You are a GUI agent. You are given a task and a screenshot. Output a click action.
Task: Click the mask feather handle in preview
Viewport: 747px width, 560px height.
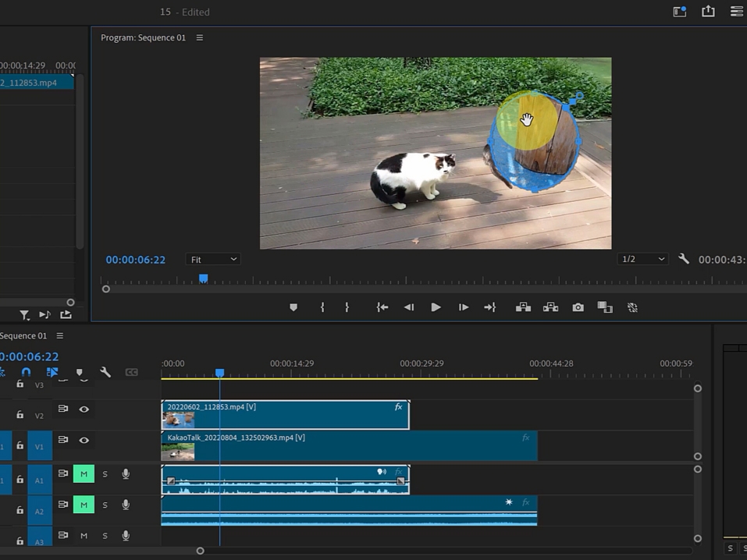(x=579, y=96)
